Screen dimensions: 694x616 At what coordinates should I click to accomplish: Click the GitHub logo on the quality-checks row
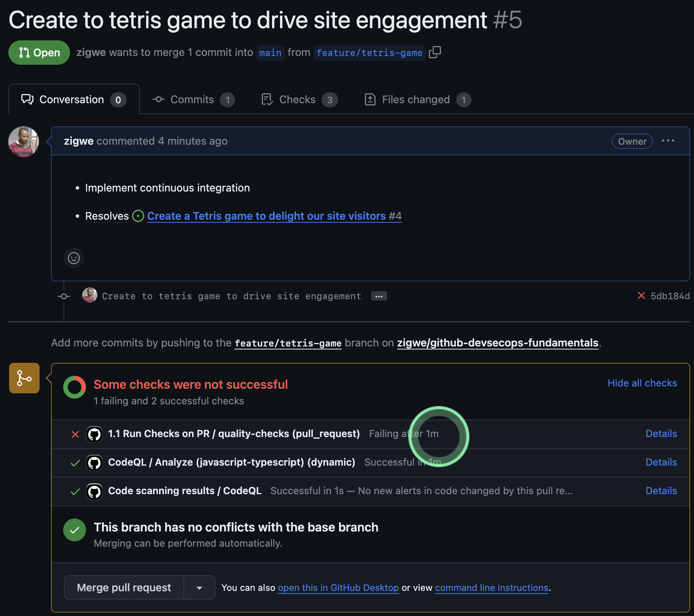(94, 434)
